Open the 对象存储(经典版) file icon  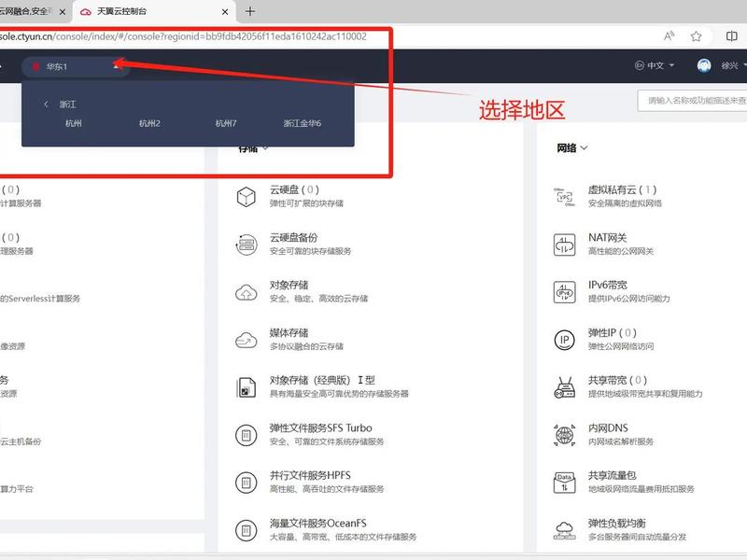(x=246, y=387)
